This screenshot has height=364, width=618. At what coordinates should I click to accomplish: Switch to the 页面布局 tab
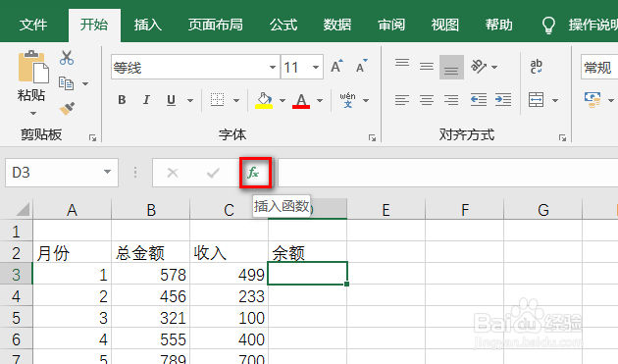click(215, 25)
